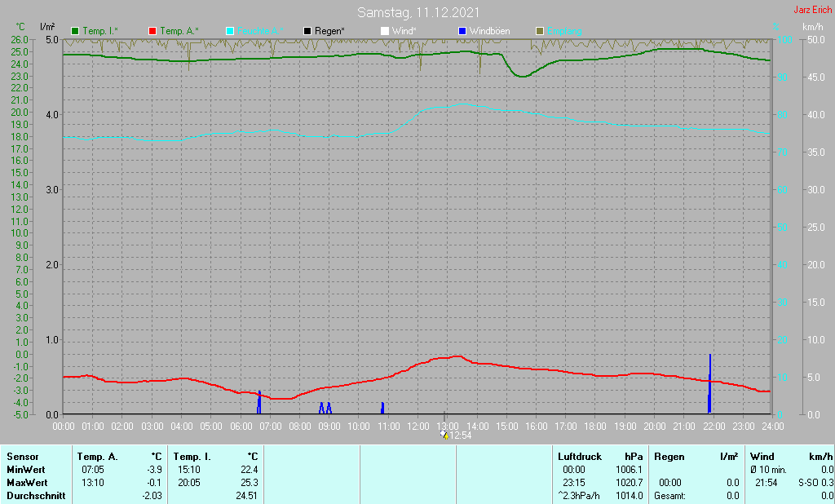Click the '13:00' time axis label
835x504 pixels.
coord(448,427)
